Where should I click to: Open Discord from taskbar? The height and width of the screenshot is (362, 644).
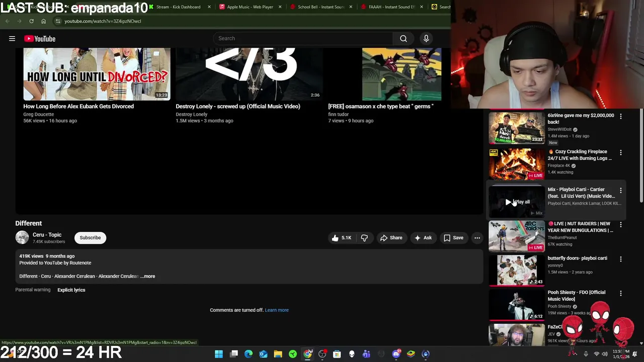click(396, 354)
